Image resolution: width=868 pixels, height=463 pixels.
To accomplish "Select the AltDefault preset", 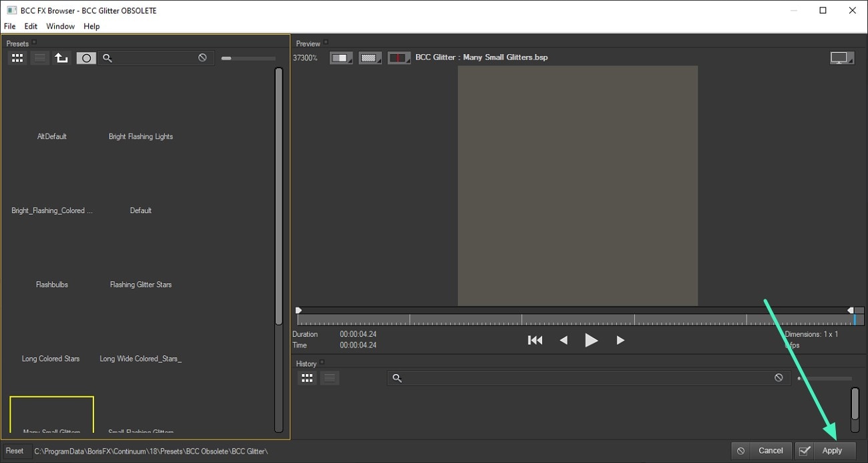I will [52, 136].
